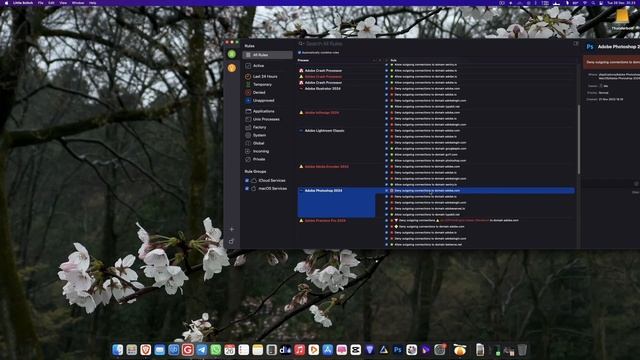Select Allow rule for domain behance.net
The height and width of the screenshot is (360, 640).
click(x=428, y=244)
